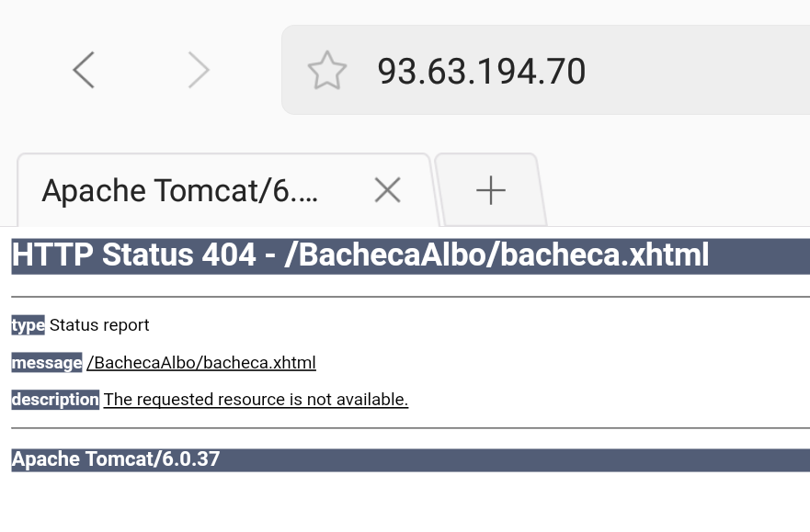Click the horizontal rule above the footer
The width and height of the screenshot is (810, 532).
[411, 428]
